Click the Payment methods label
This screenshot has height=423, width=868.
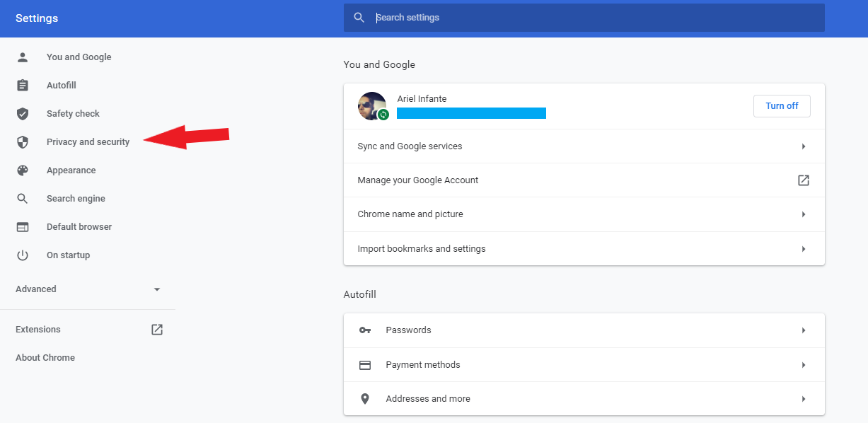click(x=423, y=365)
